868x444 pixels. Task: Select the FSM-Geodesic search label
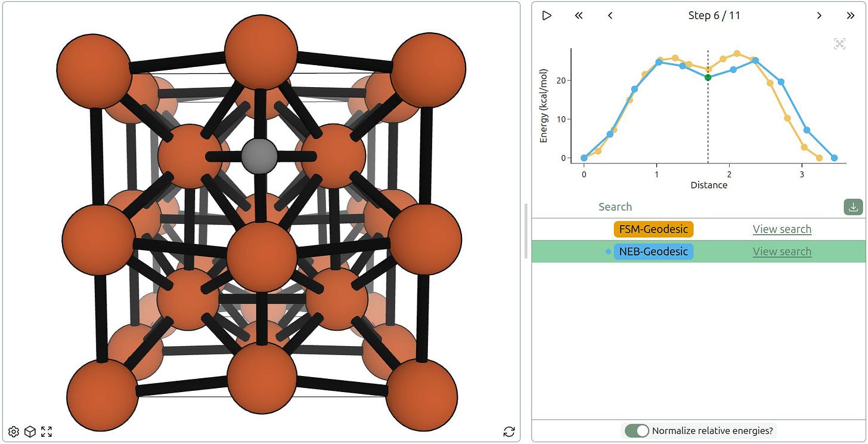coord(654,229)
